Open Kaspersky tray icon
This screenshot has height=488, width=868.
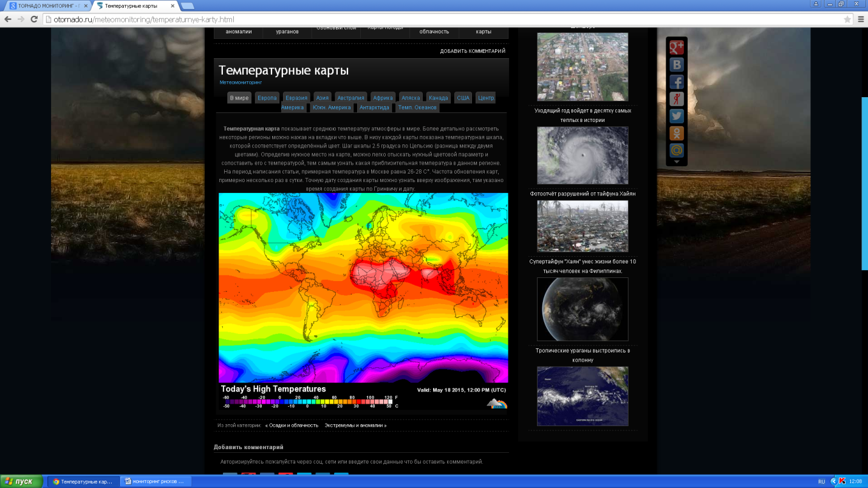pos(842,481)
